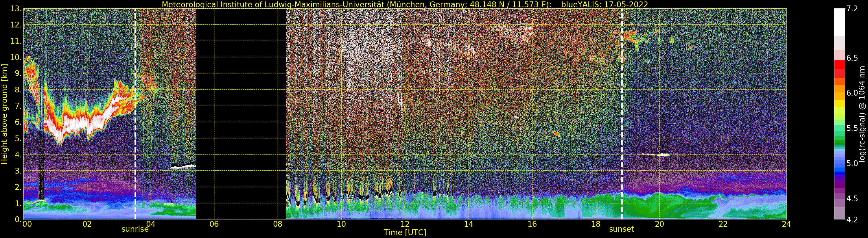Pick the white segment at the colorbar top
This screenshot has width=868, height=238.
tap(839, 22)
